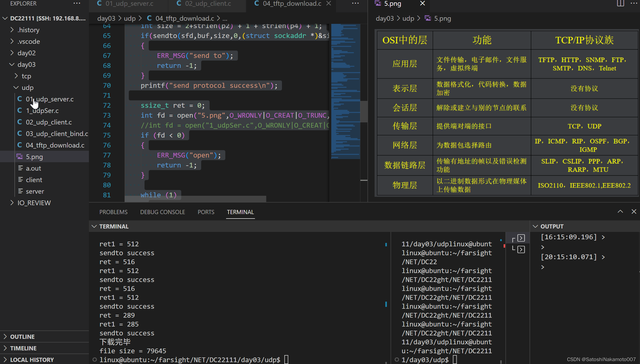Click file icon next to client
The height and width of the screenshot is (364, 640).
[20, 180]
